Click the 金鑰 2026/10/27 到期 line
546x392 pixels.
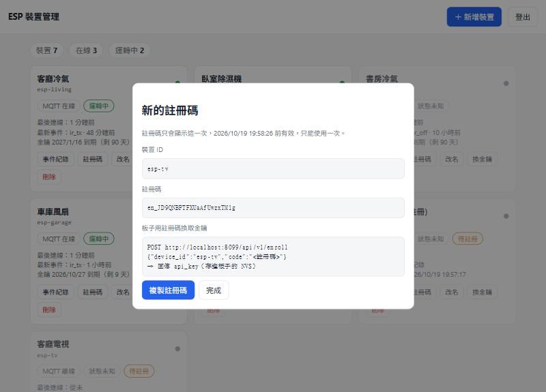click(83, 275)
